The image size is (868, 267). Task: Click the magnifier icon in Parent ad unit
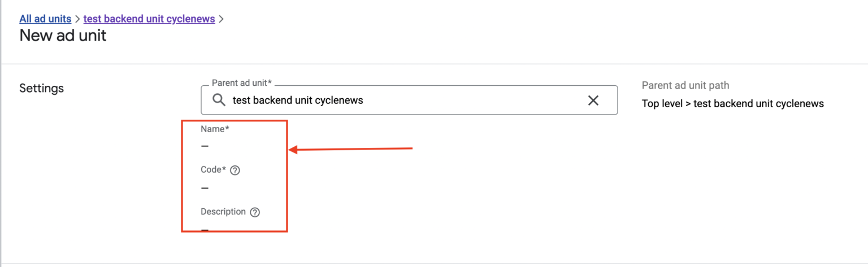pos(219,100)
